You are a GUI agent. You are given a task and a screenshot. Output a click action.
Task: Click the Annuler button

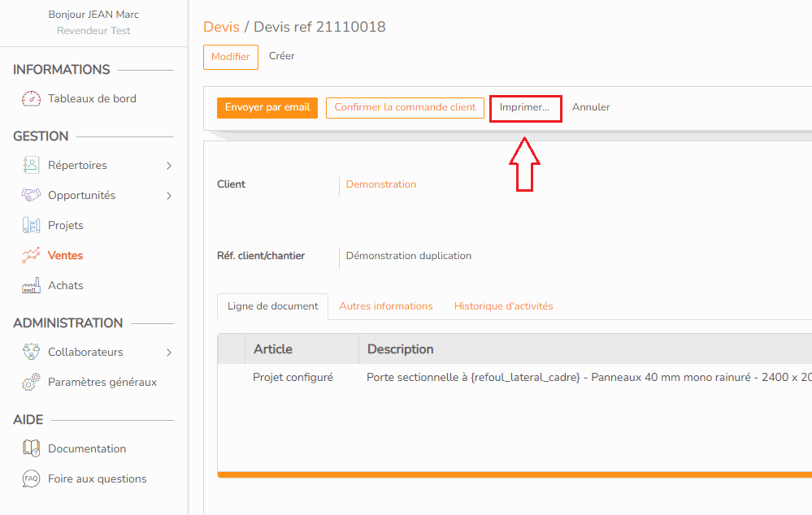click(591, 107)
